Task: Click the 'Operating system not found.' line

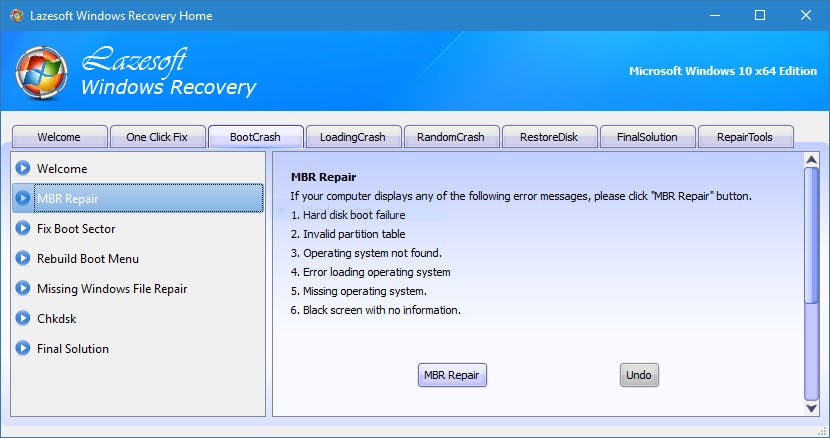Action: coord(366,253)
